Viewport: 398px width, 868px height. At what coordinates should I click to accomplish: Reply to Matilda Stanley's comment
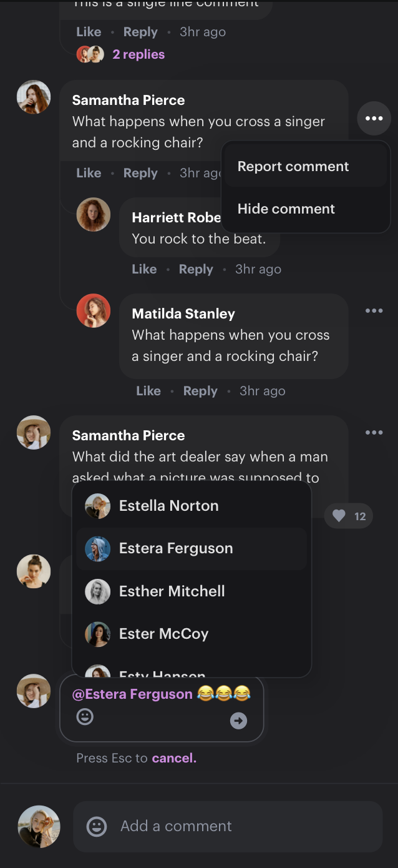point(200,391)
